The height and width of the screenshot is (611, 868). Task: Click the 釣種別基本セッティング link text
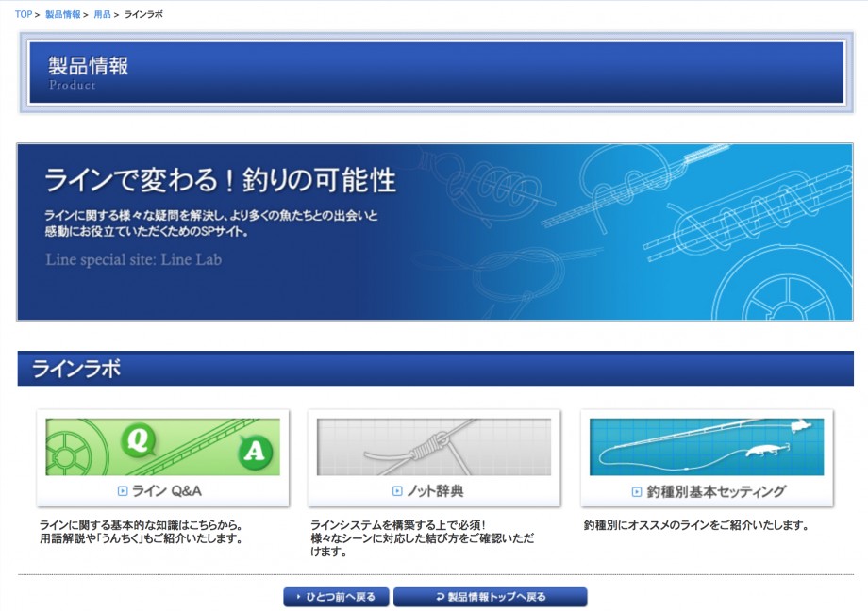716,491
